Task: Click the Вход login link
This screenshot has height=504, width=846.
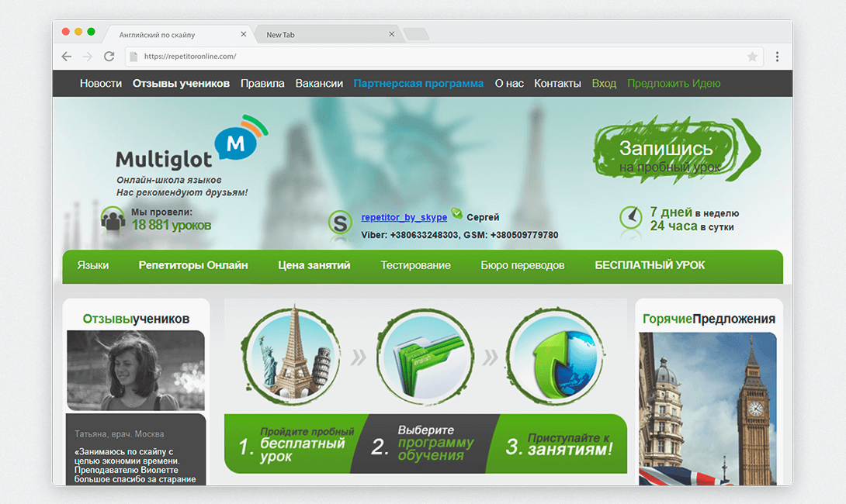Action: coord(604,84)
